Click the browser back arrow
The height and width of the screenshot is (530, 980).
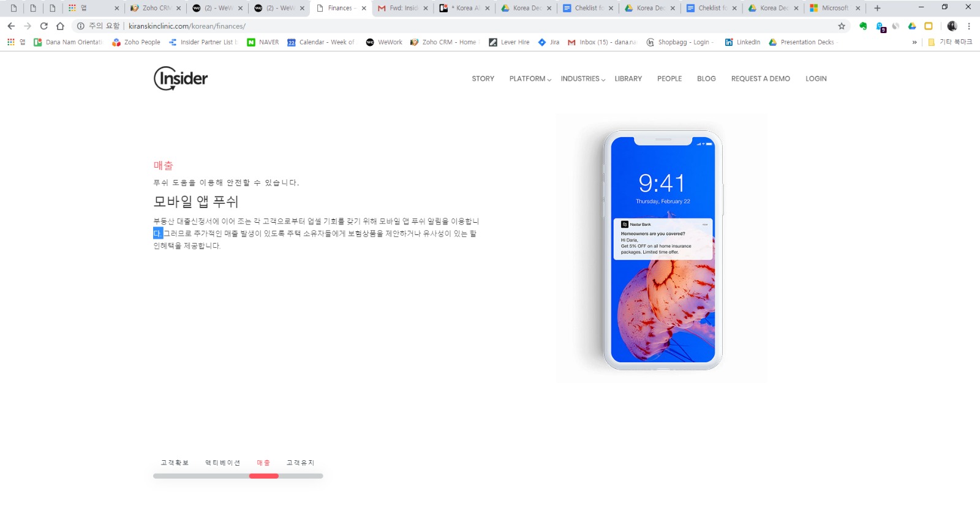pos(11,26)
